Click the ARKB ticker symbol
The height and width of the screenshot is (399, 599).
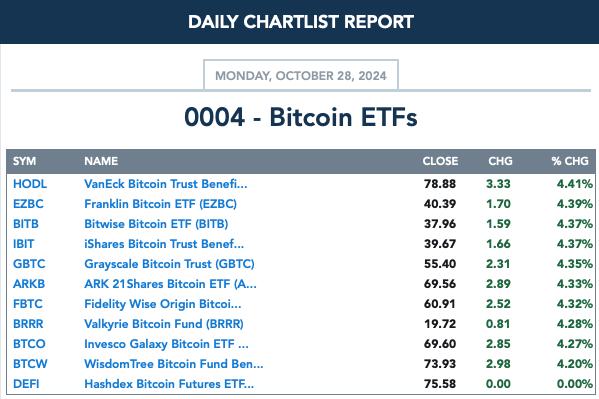[x=29, y=284]
